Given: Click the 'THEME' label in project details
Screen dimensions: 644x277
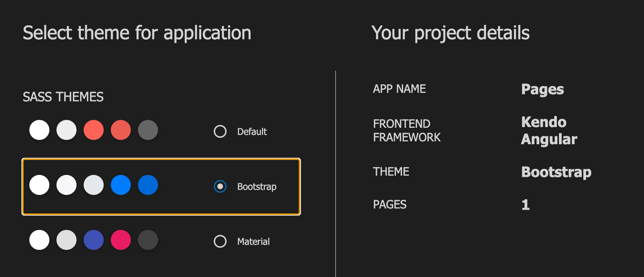Looking at the screenshot, I should point(391,172).
